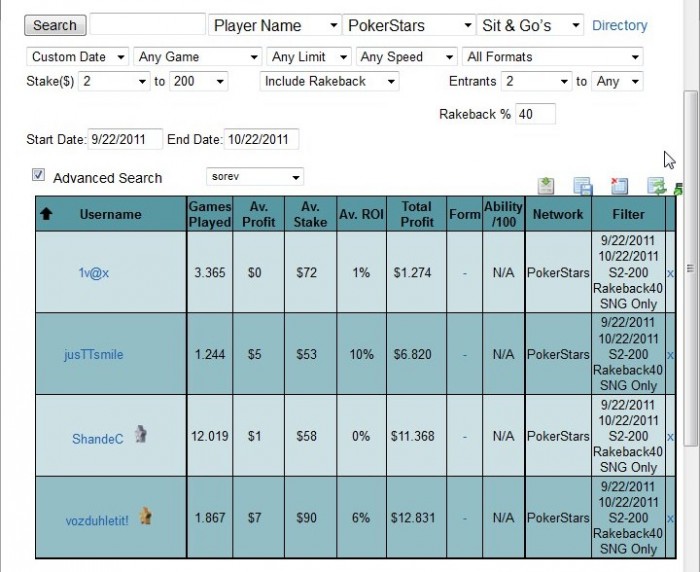Click the sort arrow in the table header
This screenshot has width=700, height=572.
point(46,213)
